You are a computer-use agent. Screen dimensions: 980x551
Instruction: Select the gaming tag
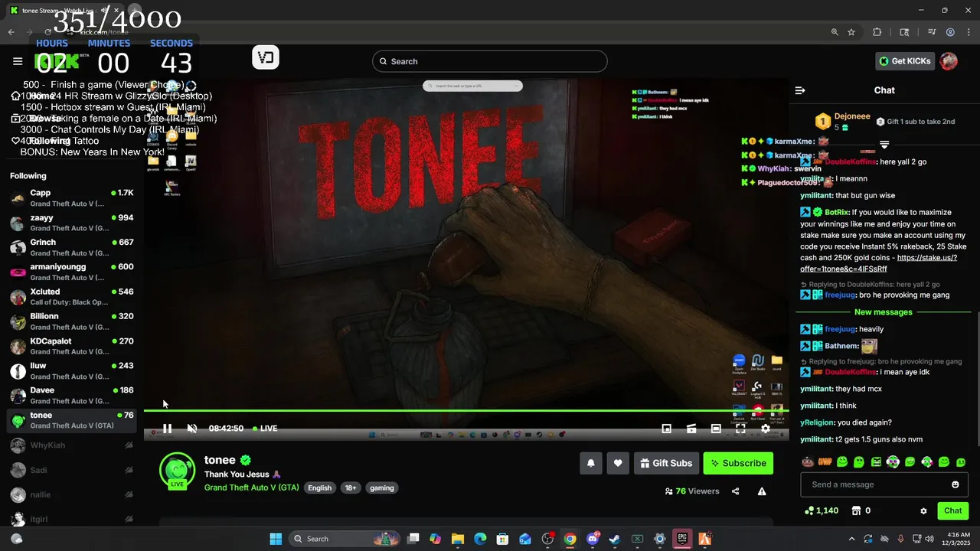(x=382, y=487)
